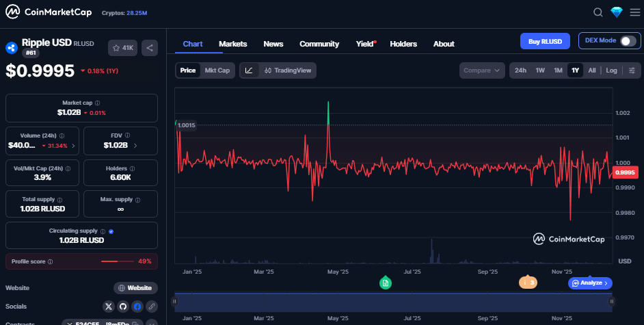Select the 1M time range
The image size is (644, 325).
(x=558, y=70)
